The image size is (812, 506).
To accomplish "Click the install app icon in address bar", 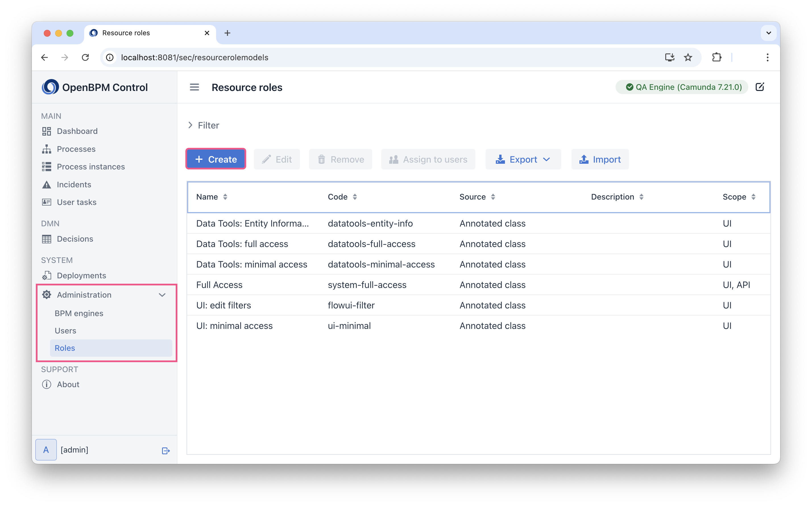I will click(x=669, y=57).
